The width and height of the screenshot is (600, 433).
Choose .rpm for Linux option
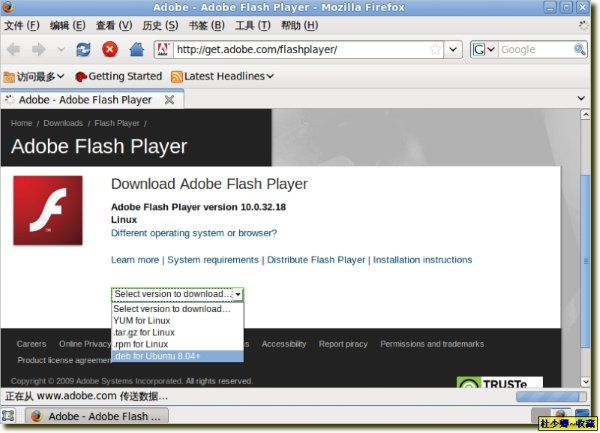click(x=178, y=344)
